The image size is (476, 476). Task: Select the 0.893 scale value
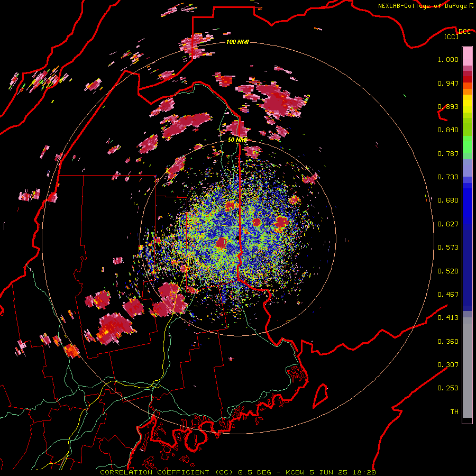click(448, 106)
